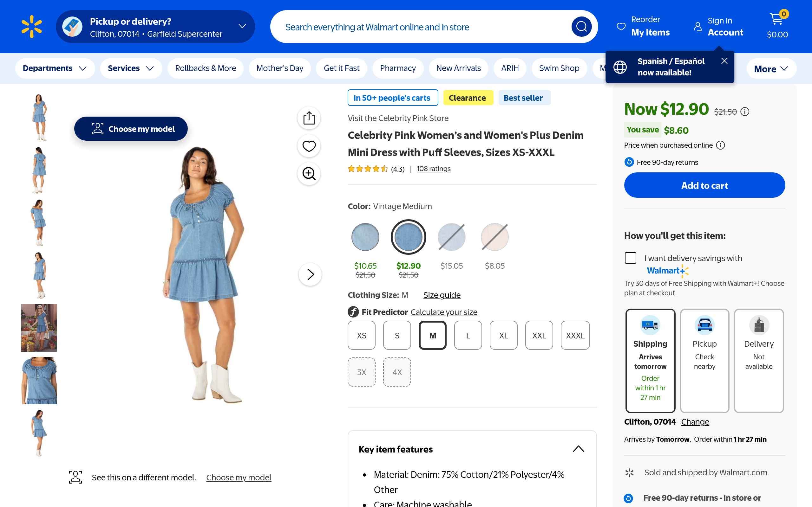Collapse the Key item features section
The height and width of the screenshot is (507, 812).
578,449
